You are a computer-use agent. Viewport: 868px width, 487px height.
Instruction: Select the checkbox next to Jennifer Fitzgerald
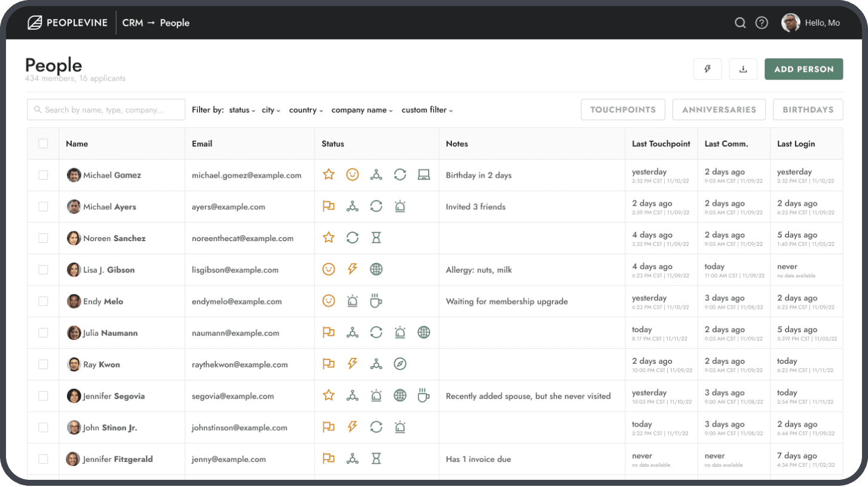pyautogui.click(x=42, y=458)
